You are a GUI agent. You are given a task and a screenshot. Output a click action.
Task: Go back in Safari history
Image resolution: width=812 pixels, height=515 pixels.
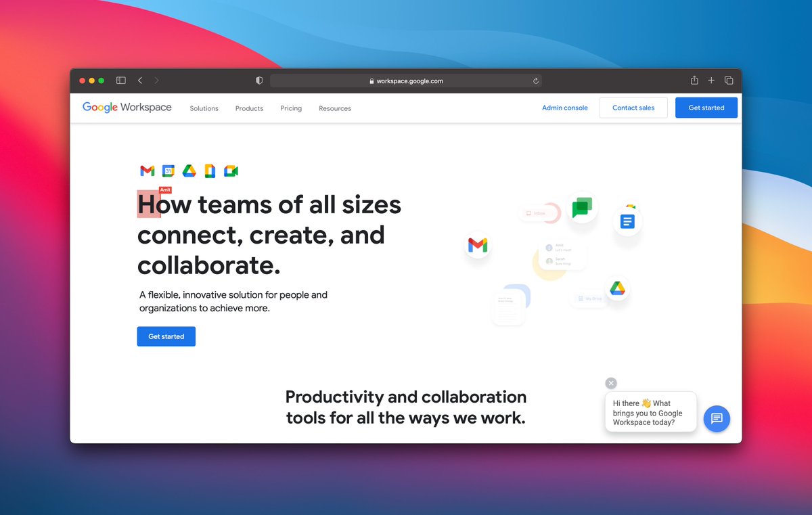[140, 81]
